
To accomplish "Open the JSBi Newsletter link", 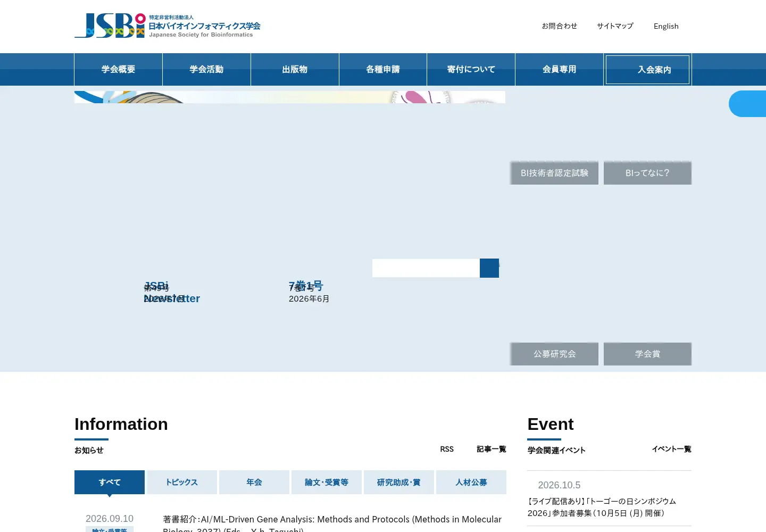I will click(x=171, y=292).
